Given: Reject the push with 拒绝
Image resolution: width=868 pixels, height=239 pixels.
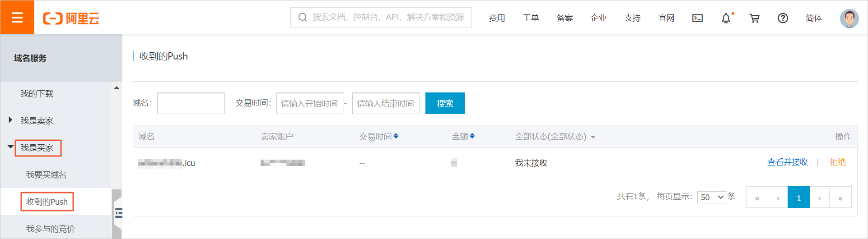Looking at the screenshot, I should [837, 162].
